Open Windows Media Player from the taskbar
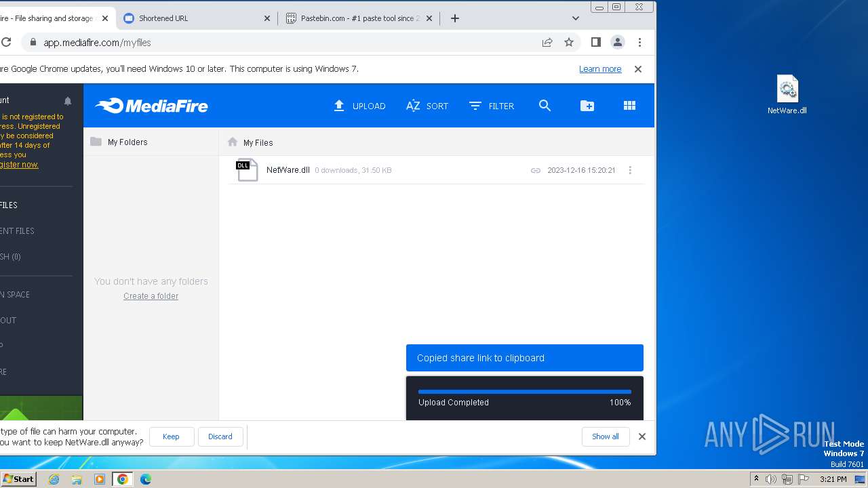 pos(100,479)
